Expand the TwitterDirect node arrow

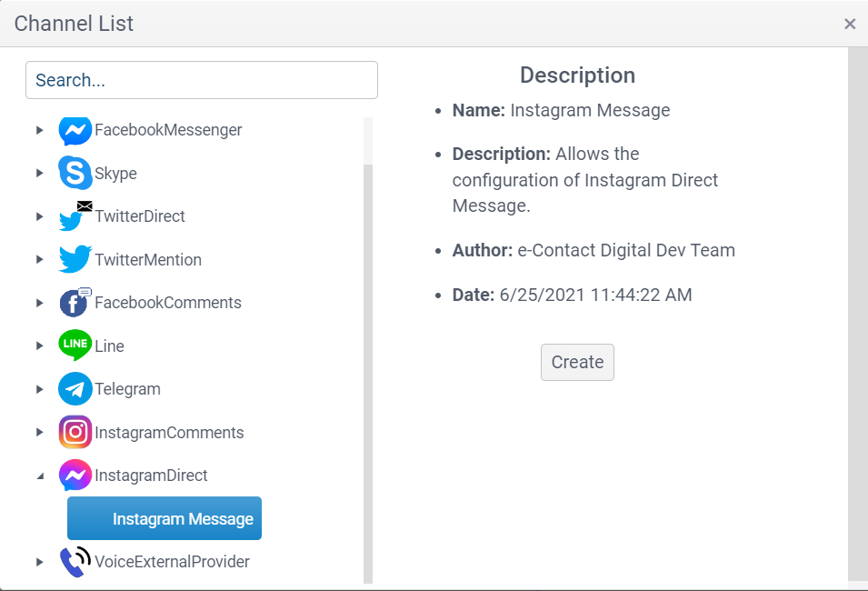(39, 216)
